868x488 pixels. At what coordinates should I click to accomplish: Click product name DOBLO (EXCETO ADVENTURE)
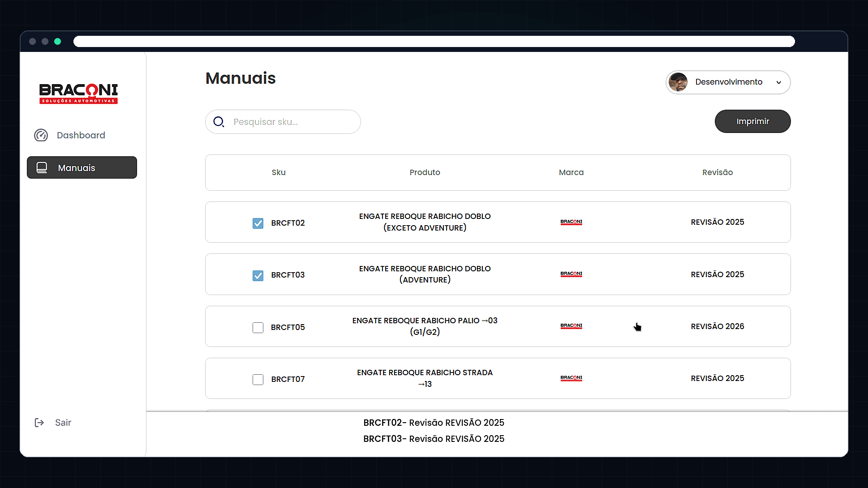pyautogui.click(x=425, y=222)
